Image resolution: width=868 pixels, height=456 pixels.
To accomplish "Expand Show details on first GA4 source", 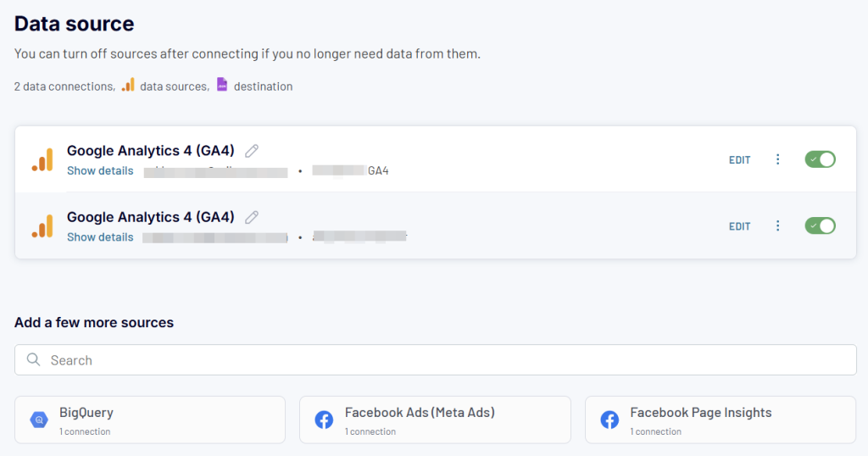I will pyautogui.click(x=100, y=170).
